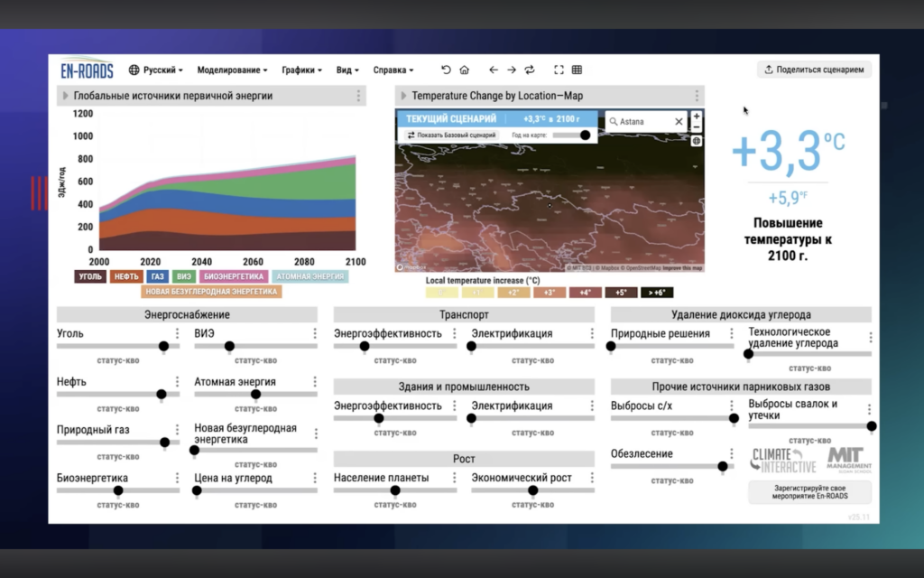Click the globe icon on the map
This screenshot has width=924, height=578.
tap(697, 141)
